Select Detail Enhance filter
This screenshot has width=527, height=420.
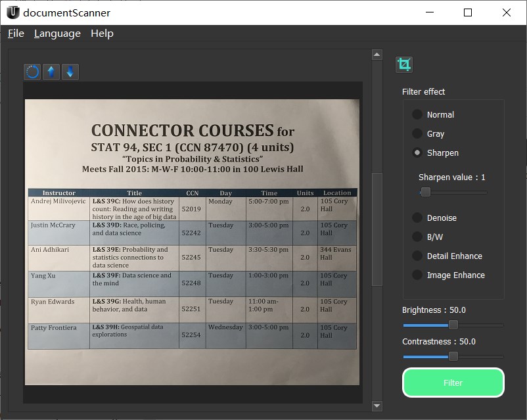pyautogui.click(x=447, y=256)
